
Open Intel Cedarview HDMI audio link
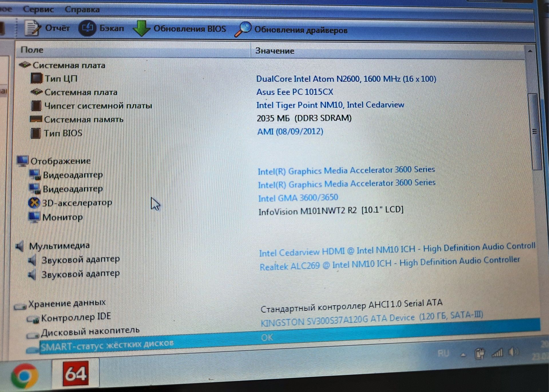(x=397, y=249)
